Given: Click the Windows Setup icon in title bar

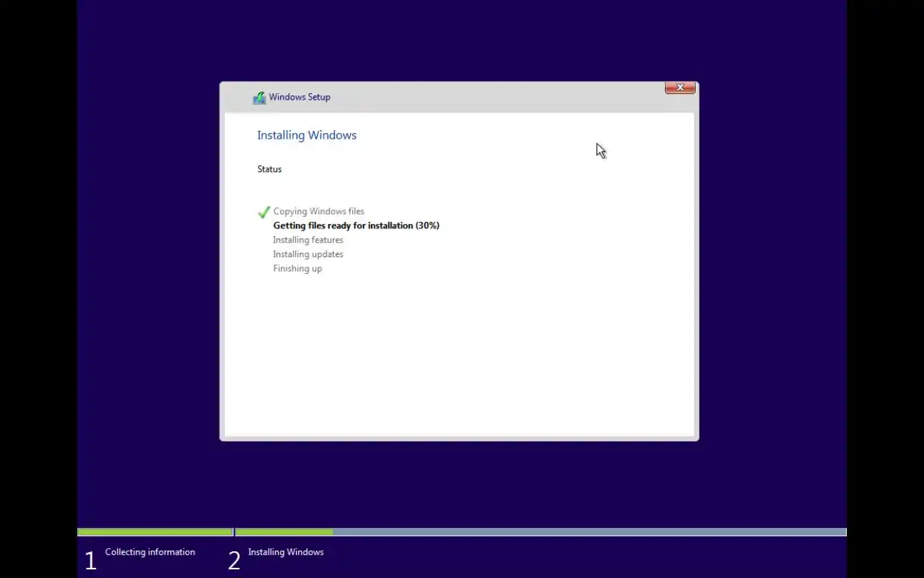Looking at the screenshot, I should (259, 98).
